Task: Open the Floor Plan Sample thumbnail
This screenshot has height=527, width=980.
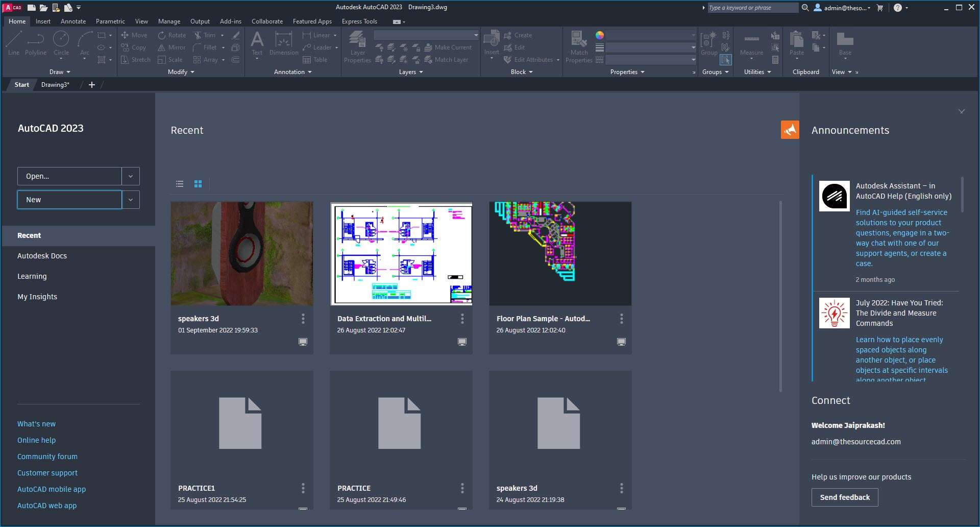Action: (x=560, y=254)
